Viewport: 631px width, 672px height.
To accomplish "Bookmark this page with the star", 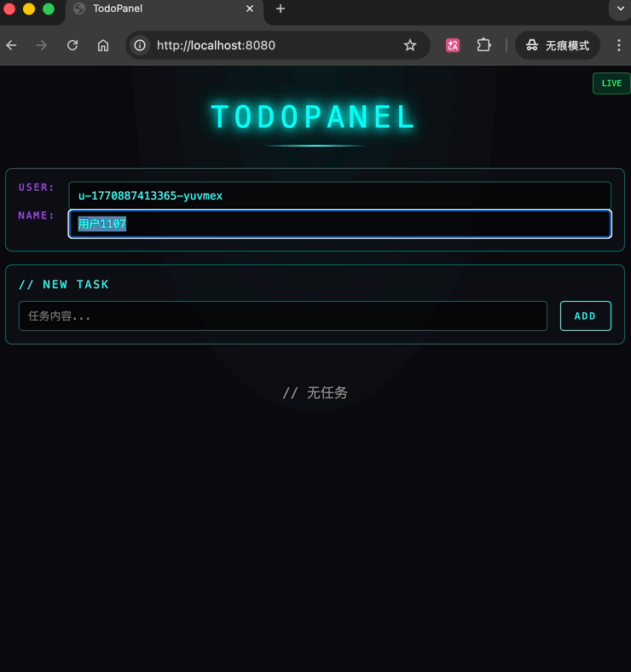I will click(410, 45).
